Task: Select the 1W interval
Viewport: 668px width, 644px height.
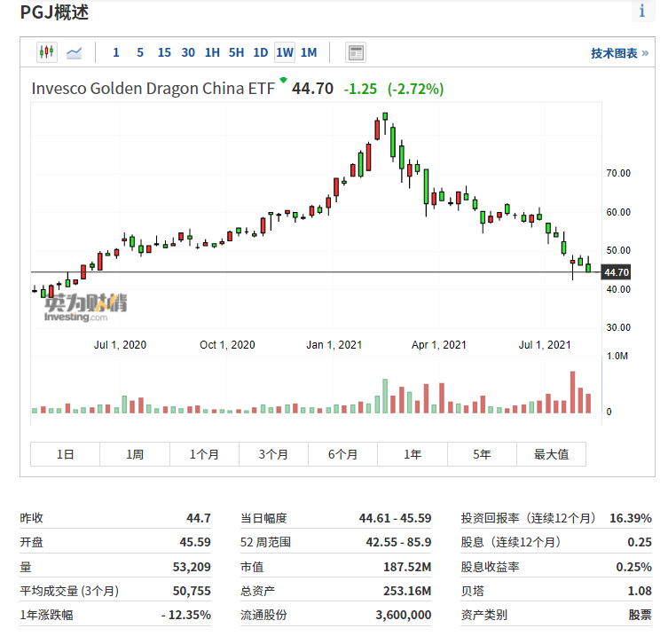Action: tap(285, 53)
